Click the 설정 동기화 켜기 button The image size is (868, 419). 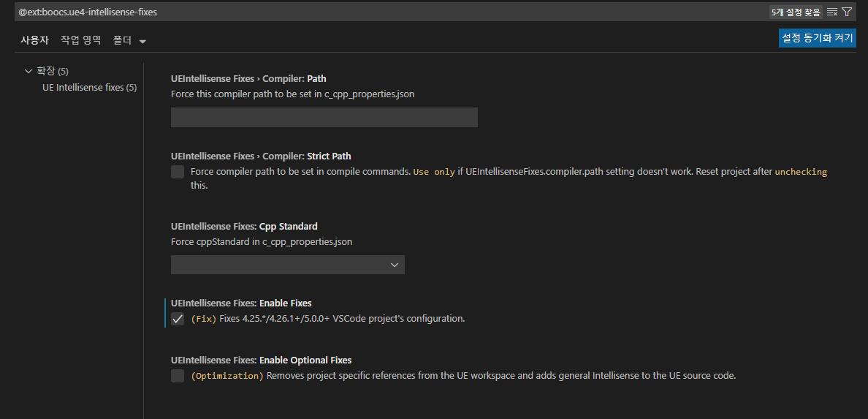coord(817,38)
